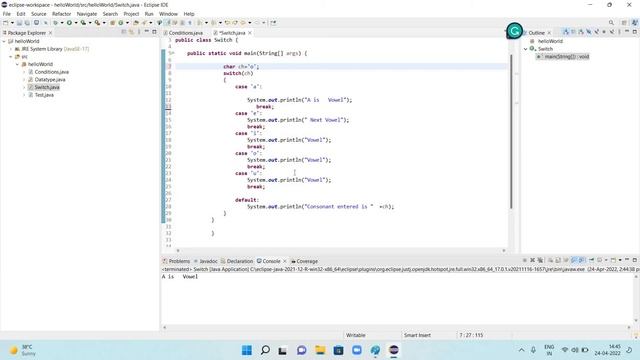Click the Save All toolbar icon
This screenshot has width=640, height=360.
pos(27,23)
